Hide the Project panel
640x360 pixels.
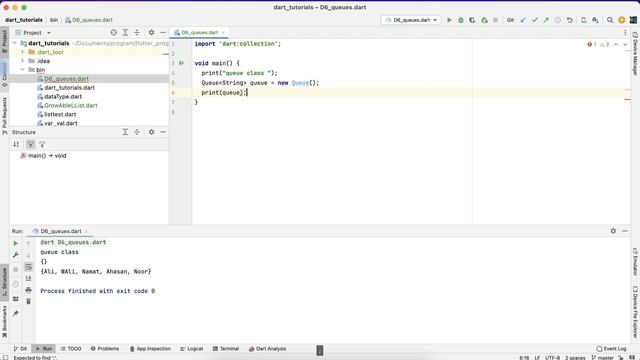[163, 32]
